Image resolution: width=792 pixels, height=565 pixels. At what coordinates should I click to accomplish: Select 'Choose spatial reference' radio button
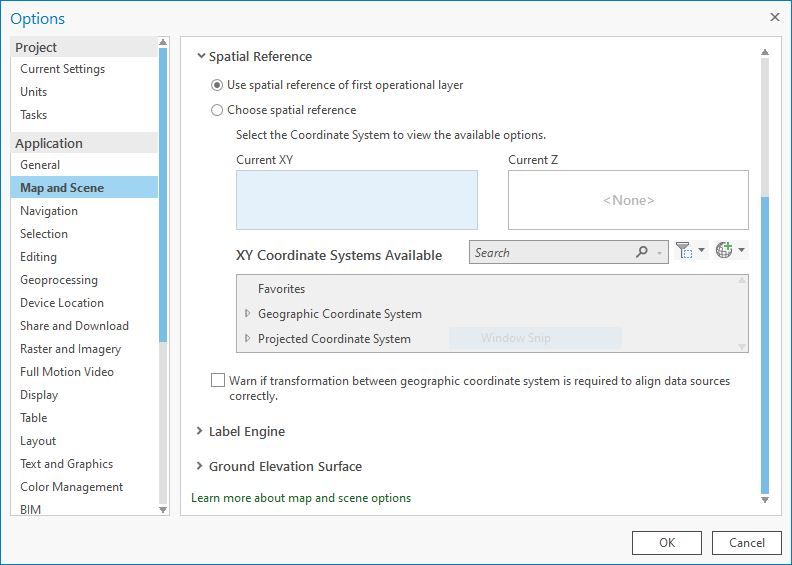point(217,110)
